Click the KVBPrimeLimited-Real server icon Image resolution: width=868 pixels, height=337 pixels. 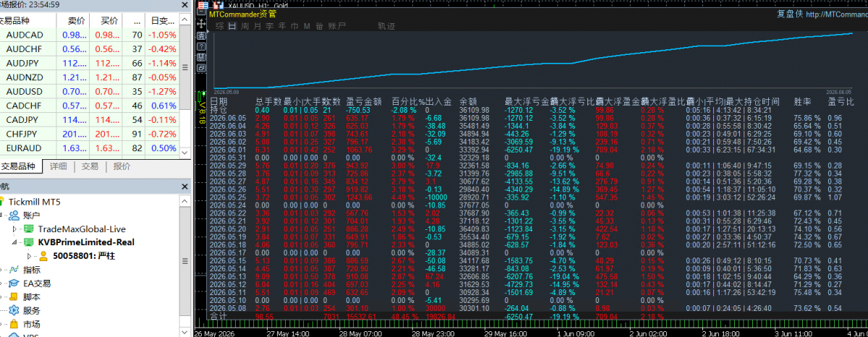coord(29,242)
